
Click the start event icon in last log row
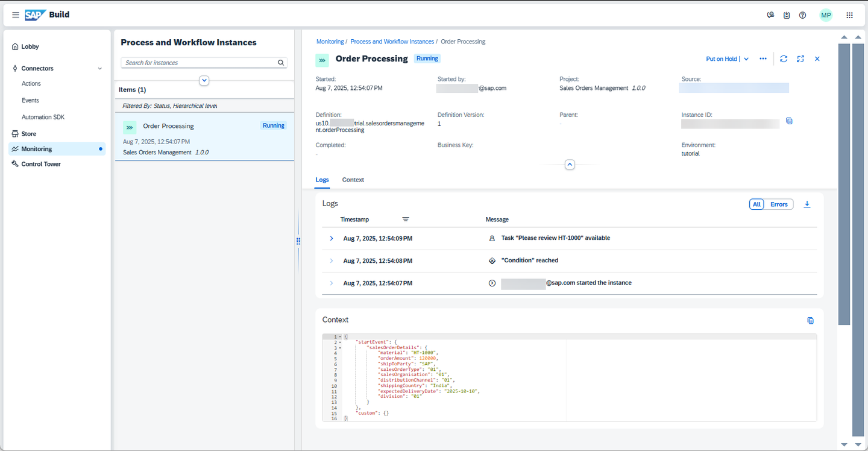492,283
